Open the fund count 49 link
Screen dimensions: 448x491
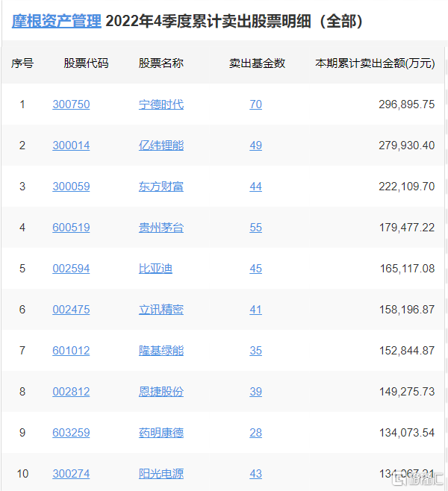(x=255, y=146)
